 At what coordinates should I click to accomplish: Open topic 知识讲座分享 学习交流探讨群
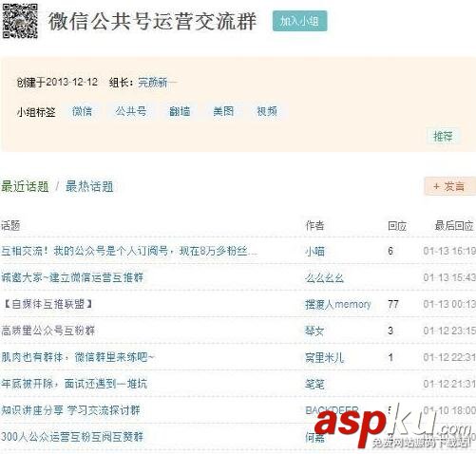(x=70, y=410)
